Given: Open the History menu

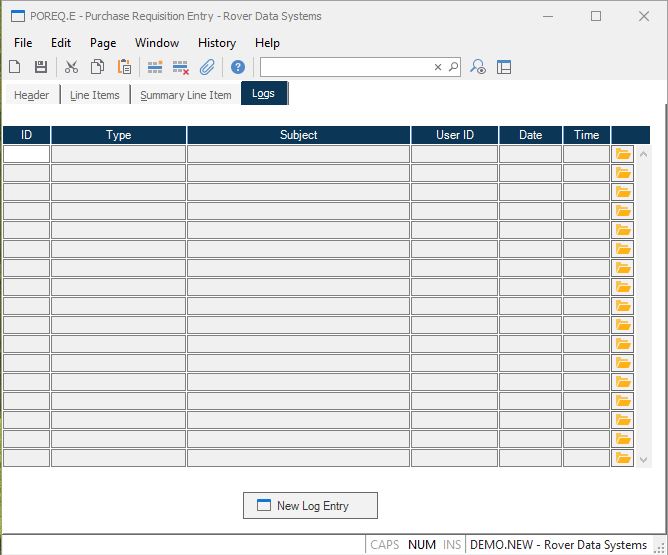Looking at the screenshot, I should pyautogui.click(x=216, y=43).
